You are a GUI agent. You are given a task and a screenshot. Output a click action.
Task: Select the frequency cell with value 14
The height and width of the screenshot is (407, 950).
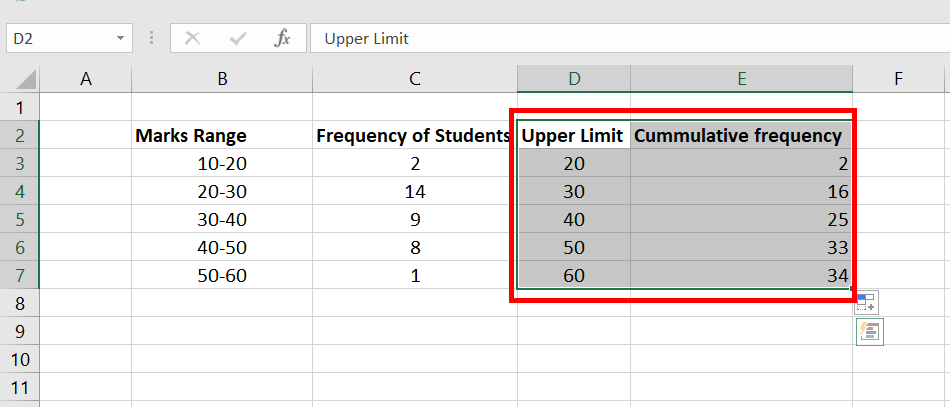pos(415,191)
